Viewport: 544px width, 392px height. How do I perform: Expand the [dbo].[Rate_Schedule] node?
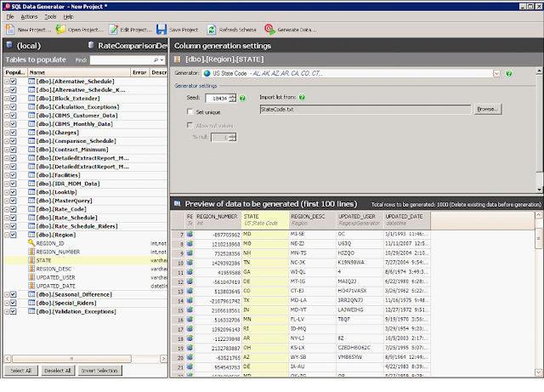[7, 218]
